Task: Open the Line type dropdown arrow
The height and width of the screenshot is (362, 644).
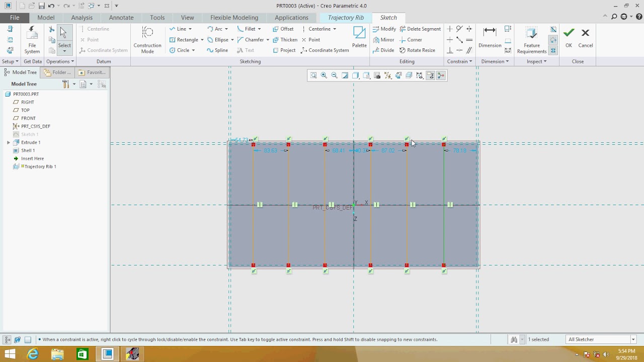Action: (190, 29)
